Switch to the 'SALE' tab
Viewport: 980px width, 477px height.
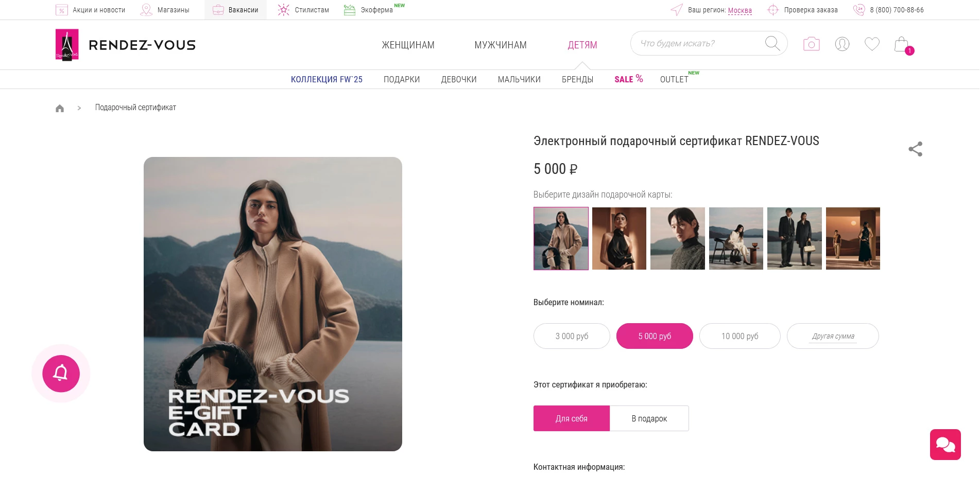625,79
